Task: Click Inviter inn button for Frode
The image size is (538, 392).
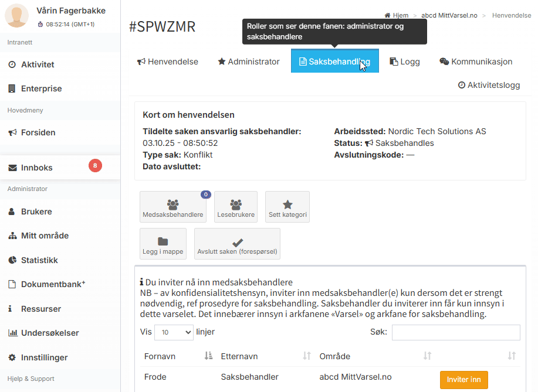Action: (x=463, y=380)
